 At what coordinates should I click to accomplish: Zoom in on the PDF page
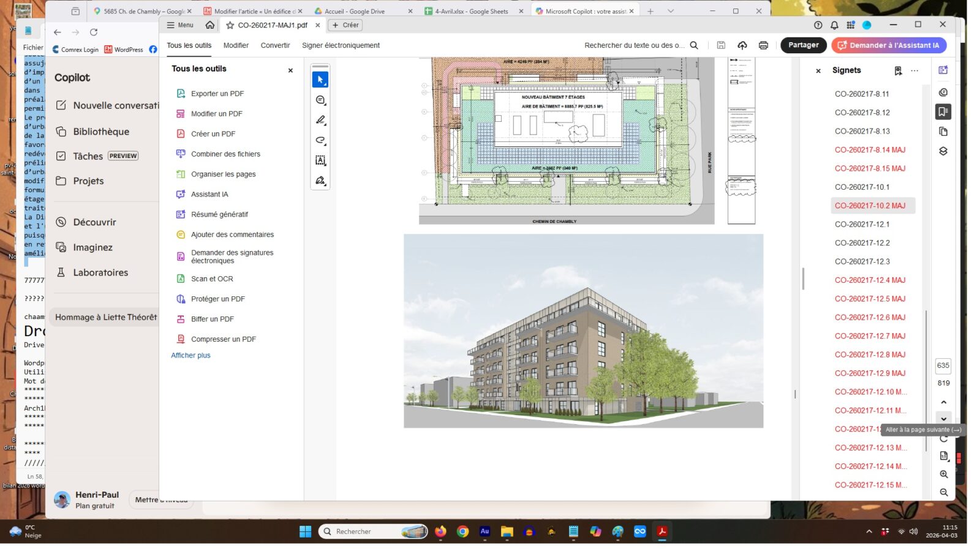point(944,474)
